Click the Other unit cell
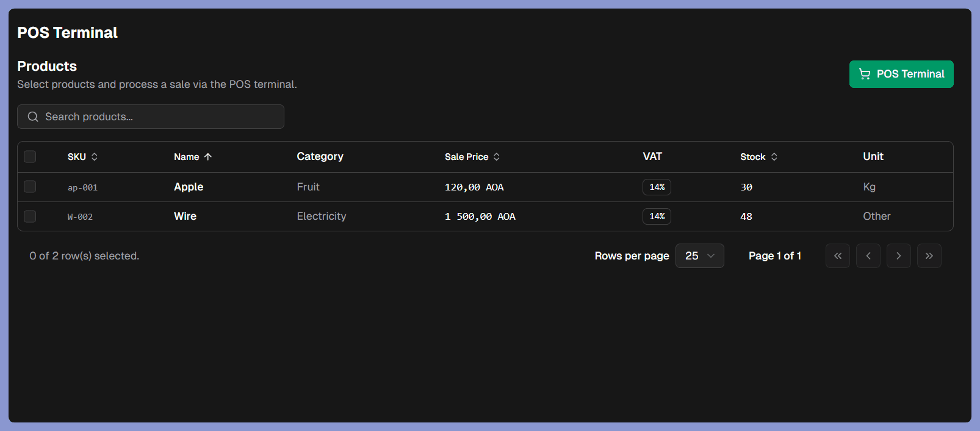The height and width of the screenshot is (431, 980). (x=877, y=216)
